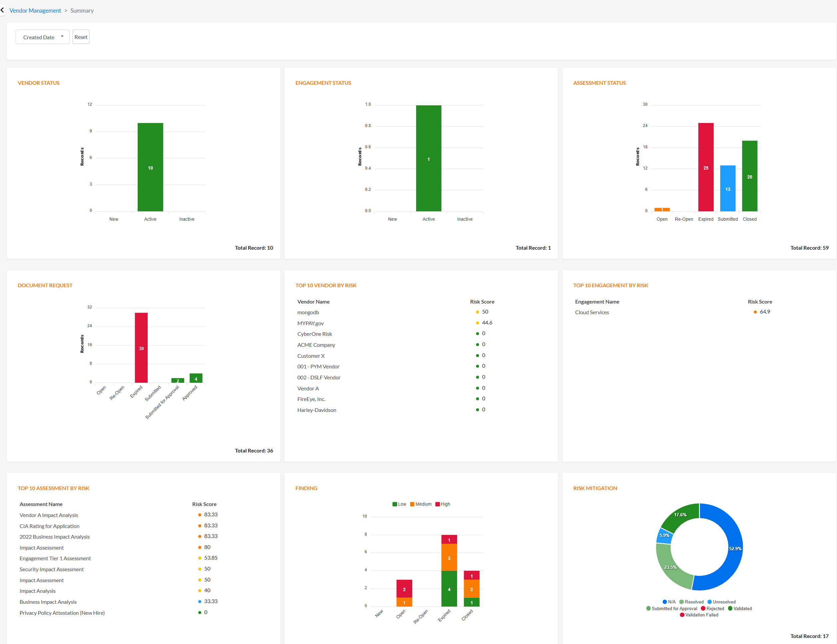
Task: Select mongodb in Top 10 Vendor list
Action: (308, 312)
